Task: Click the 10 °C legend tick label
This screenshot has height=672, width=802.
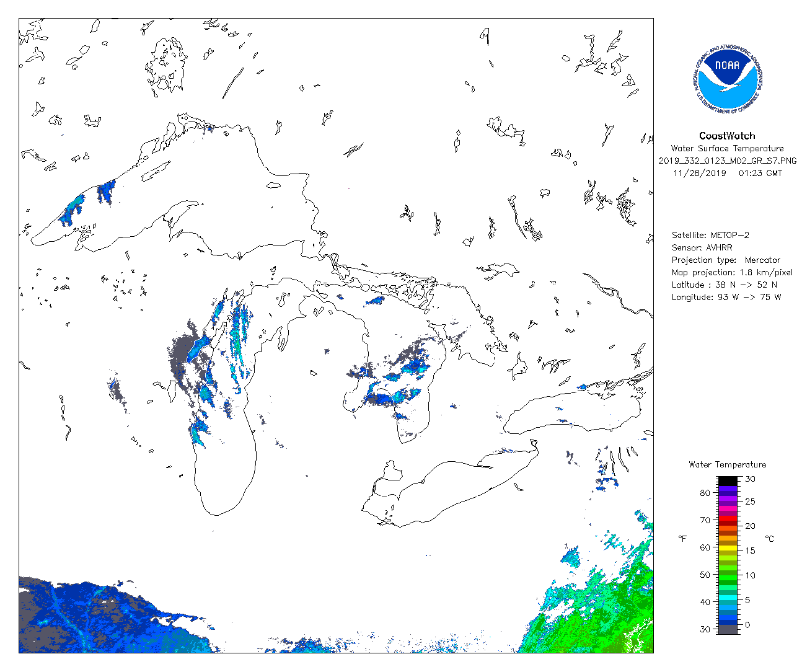Action: click(x=750, y=575)
